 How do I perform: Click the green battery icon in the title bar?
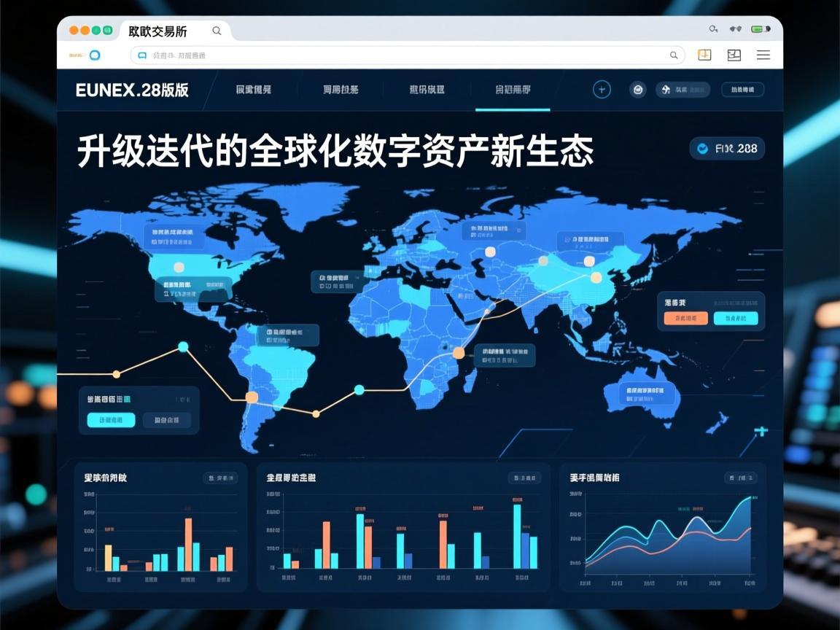[761, 29]
